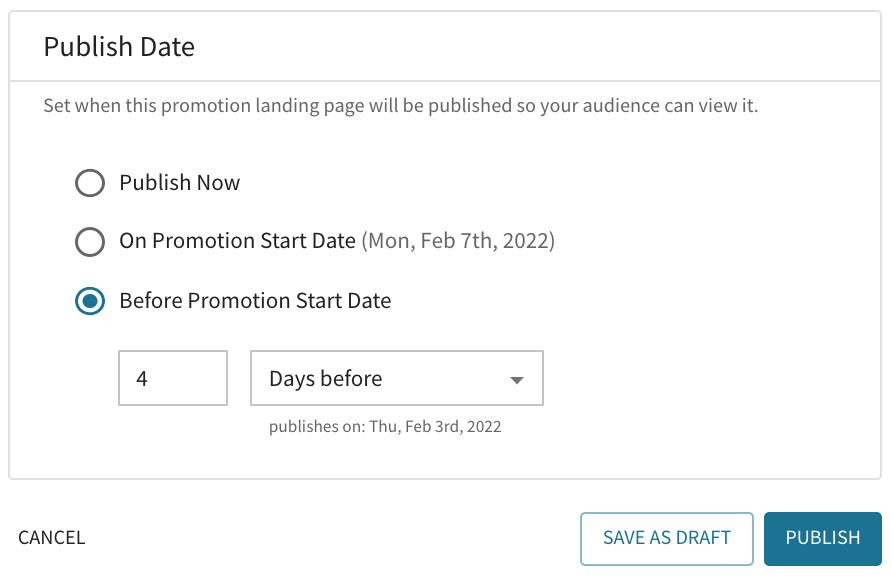Hit the blue PUBLISH button

[823, 538]
